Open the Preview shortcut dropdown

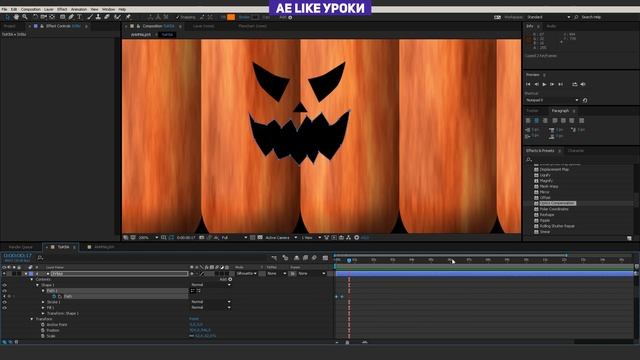(552, 100)
